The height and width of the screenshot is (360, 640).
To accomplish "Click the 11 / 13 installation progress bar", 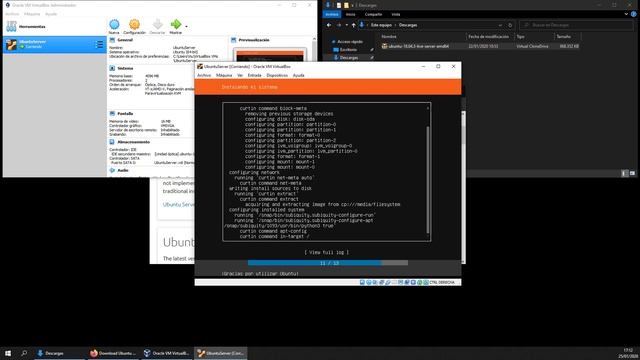I will coord(328,263).
